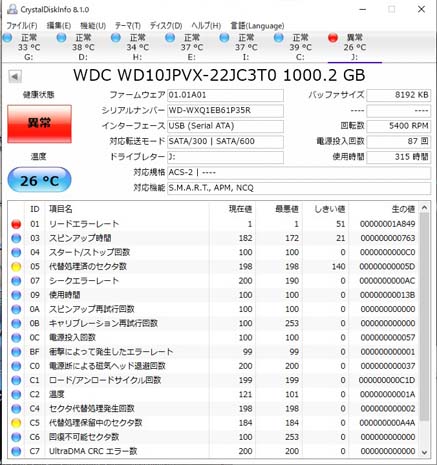This screenshot has width=437, height=465.
Task: Click the firmware field 01.01A01
Action: click(x=225, y=95)
